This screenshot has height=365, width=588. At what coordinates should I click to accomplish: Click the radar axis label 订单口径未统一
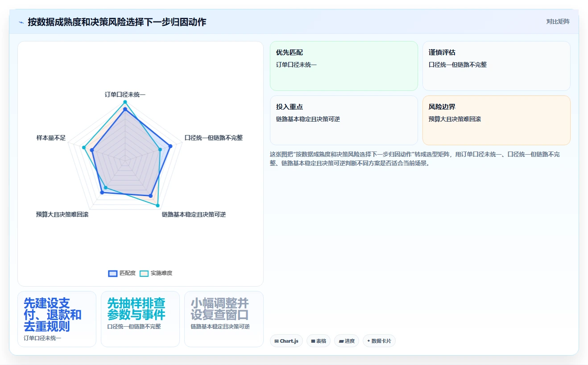pos(125,94)
